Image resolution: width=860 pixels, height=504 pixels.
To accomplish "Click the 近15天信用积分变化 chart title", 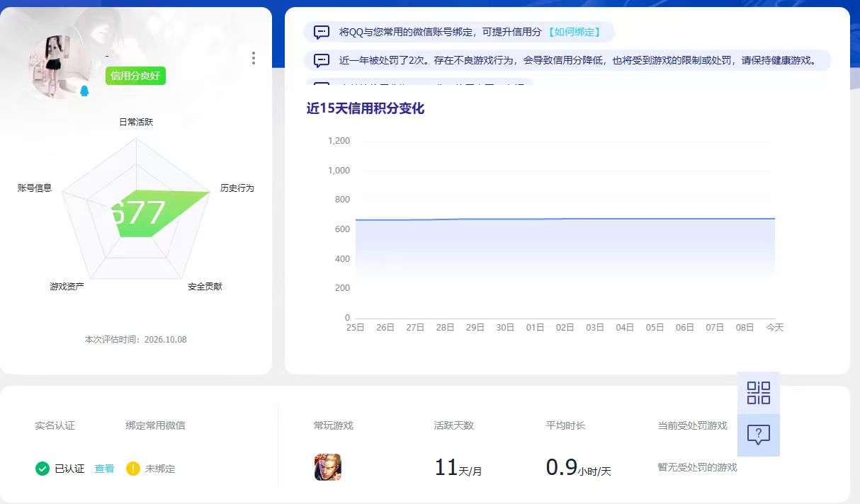I will coord(366,108).
